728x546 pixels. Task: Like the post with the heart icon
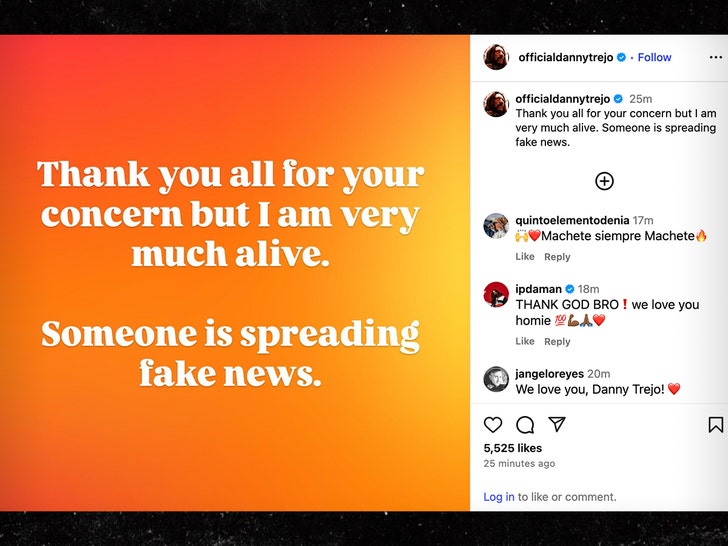(493, 425)
